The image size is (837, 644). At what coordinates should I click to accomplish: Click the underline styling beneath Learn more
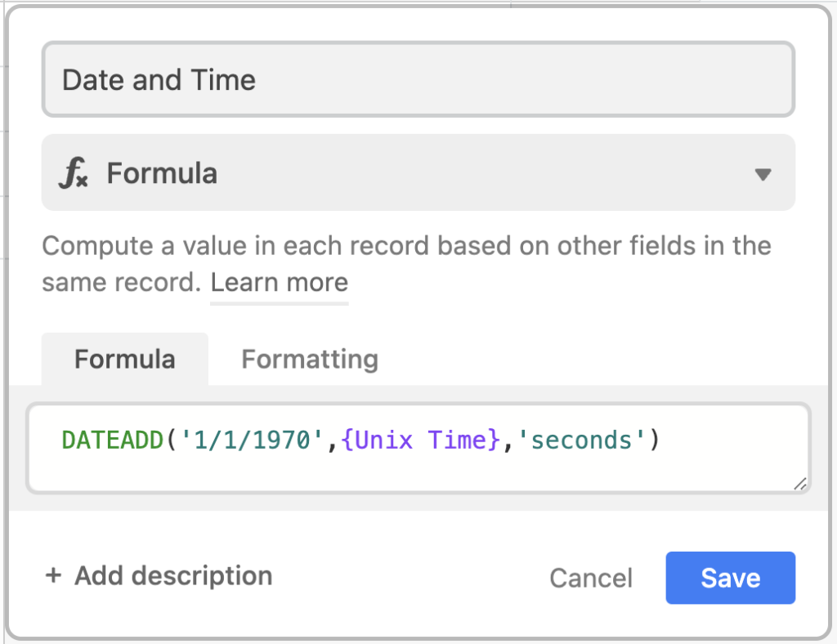coord(279,301)
